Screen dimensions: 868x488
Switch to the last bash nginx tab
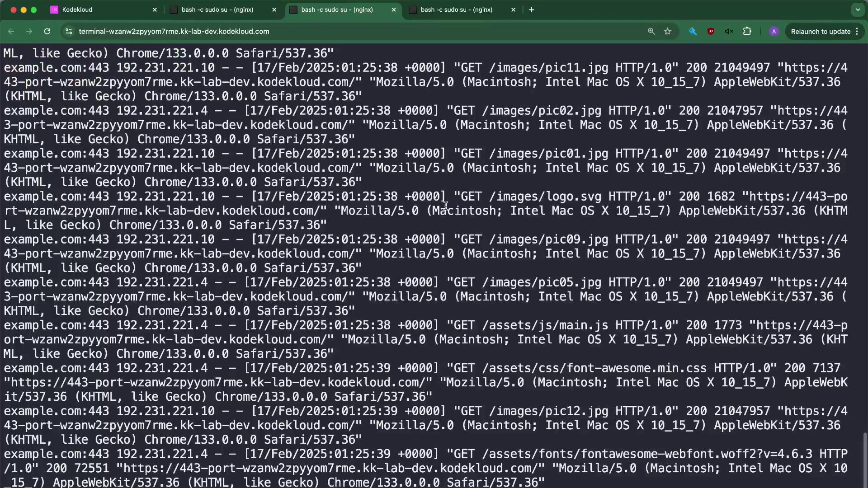457,9
